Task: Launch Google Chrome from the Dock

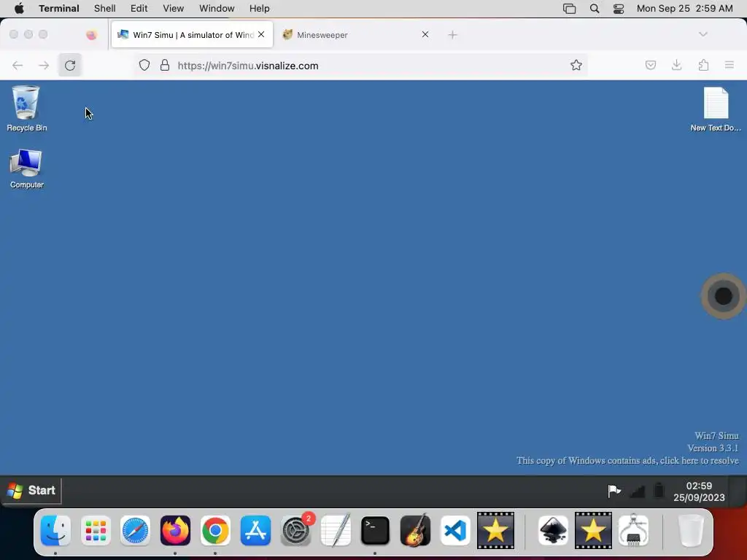Action: click(x=215, y=530)
